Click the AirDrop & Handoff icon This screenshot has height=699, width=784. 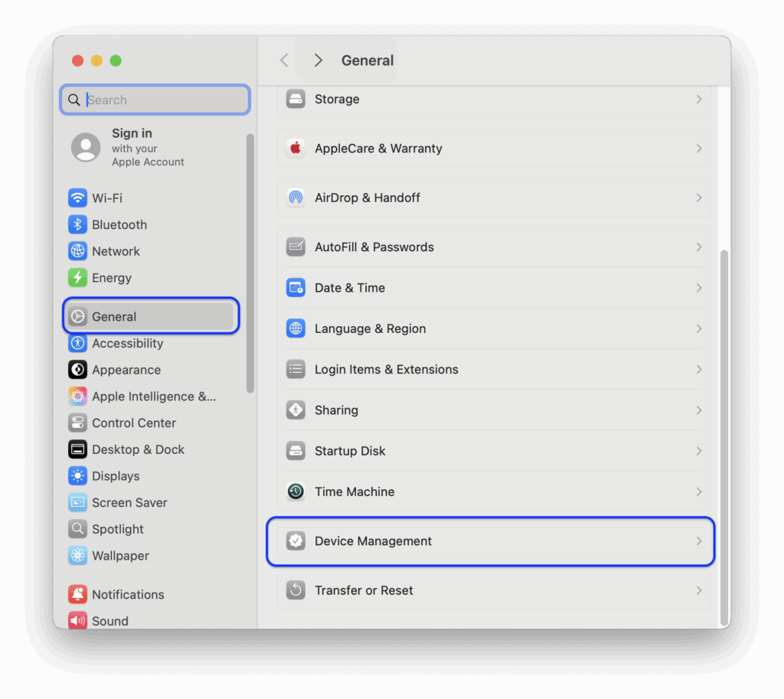296,198
